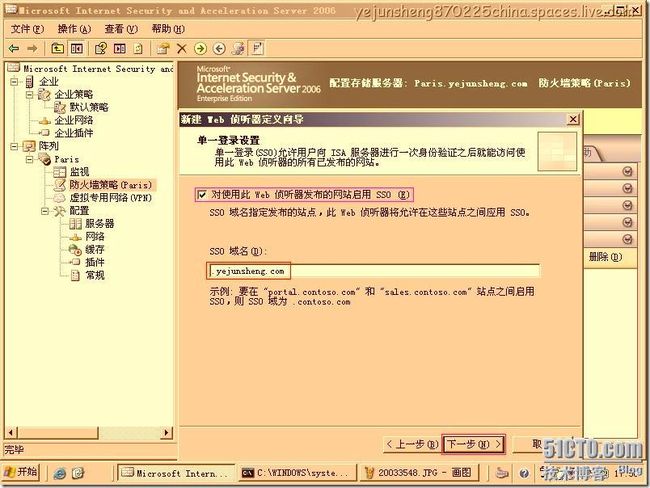Select the 企业 tree item
Screen dimensions: 650x488
coord(49,82)
